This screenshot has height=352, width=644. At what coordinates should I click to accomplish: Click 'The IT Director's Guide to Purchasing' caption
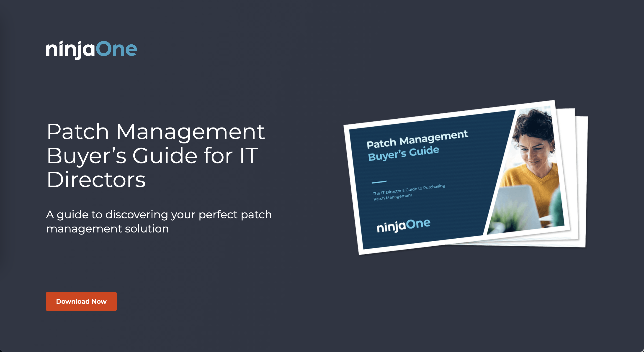pos(409,190)
